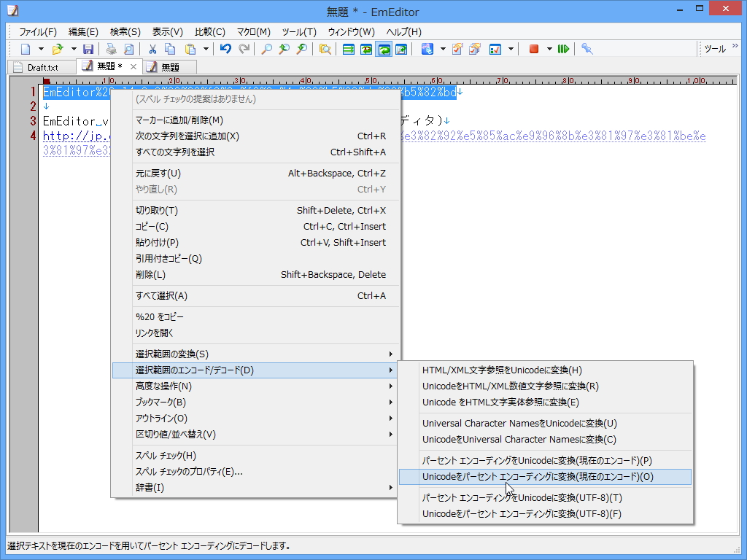Open the 表示(V) menu
747x560 pixels.
[167, 32]
